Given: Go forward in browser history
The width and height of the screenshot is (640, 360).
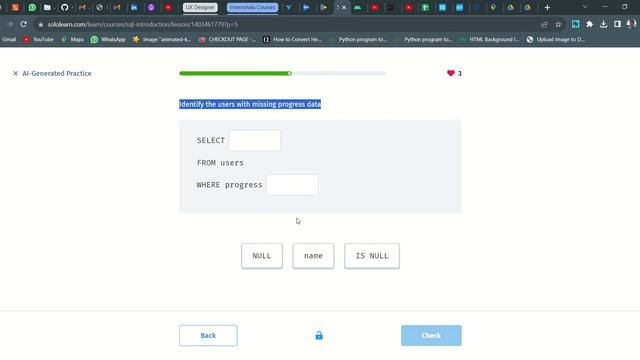Looking at the screenshot, I should point(9,24).
